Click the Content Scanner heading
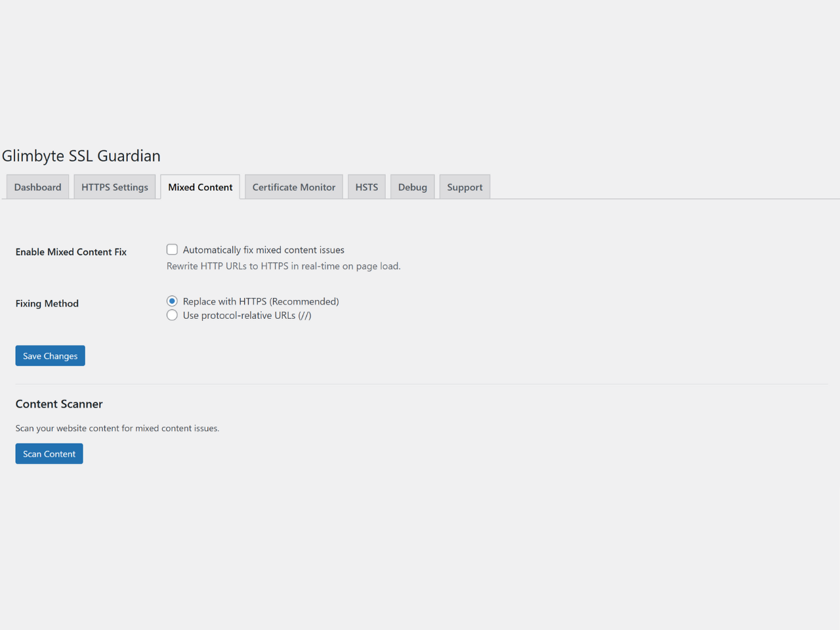840x630 pixels. [59, 404]
